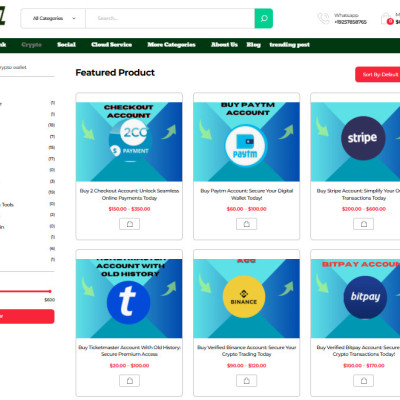Open 'Buy Ticketmaster Account With Old History' title
Viewport: 400px width, 400px height.
[x=129, y=351]
